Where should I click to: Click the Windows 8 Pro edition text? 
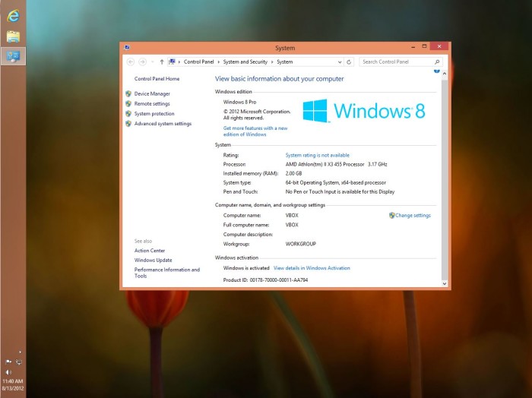[239, 102]
